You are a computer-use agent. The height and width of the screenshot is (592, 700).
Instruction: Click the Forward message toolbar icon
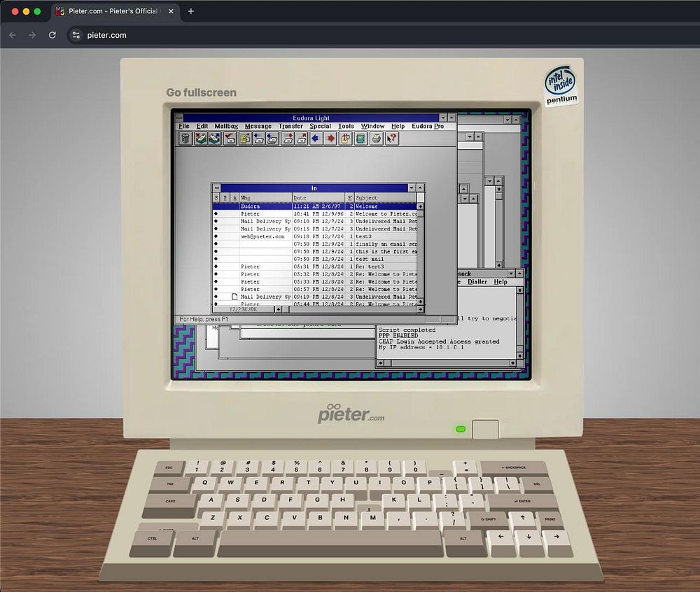click(x=288, y=139)
